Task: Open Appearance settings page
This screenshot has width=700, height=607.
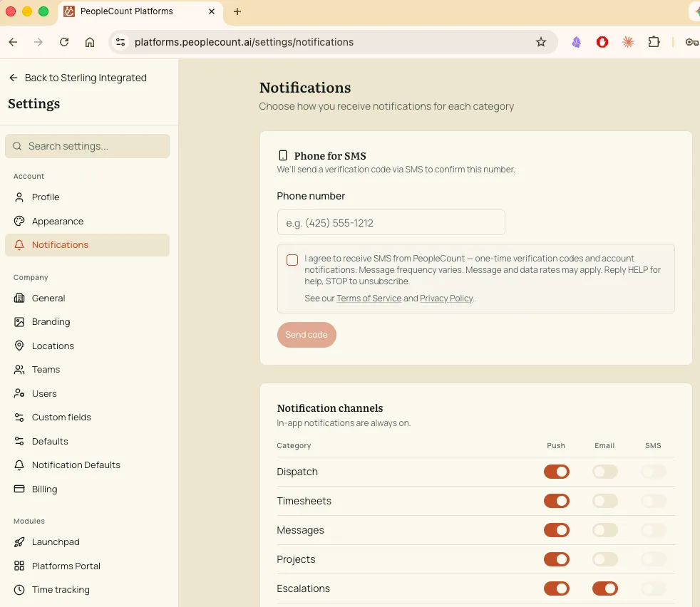Action: 87,221
